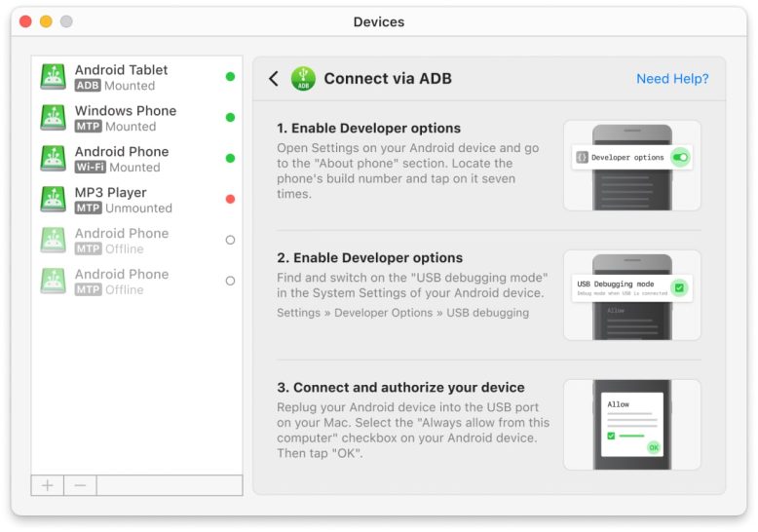Click the Android Tablet device icon
This screenshot has width=758, height=532.
(54, 77)
